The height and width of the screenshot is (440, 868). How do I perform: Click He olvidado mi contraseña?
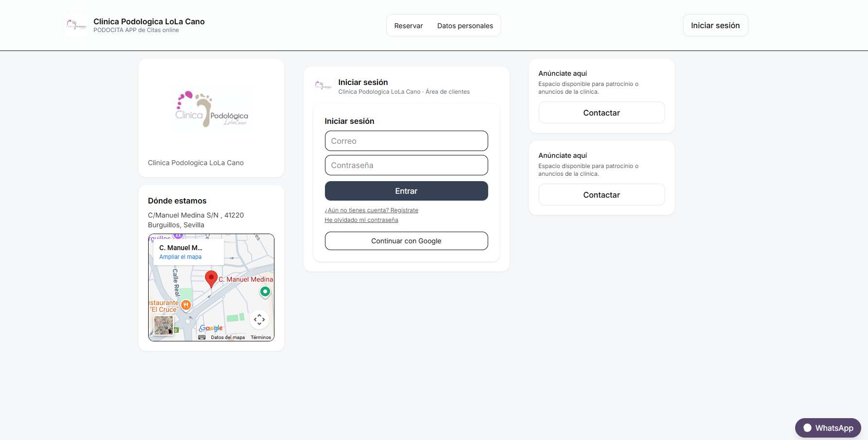[x=361, y=220]
